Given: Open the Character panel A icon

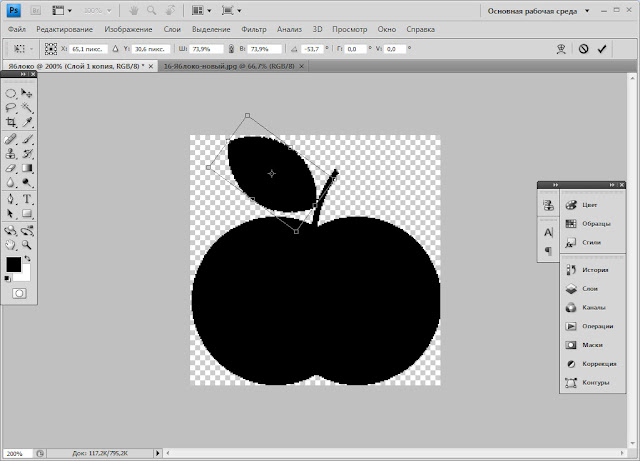Looking at the screenshot, I should pyautogui.click(x=548, y=232).
